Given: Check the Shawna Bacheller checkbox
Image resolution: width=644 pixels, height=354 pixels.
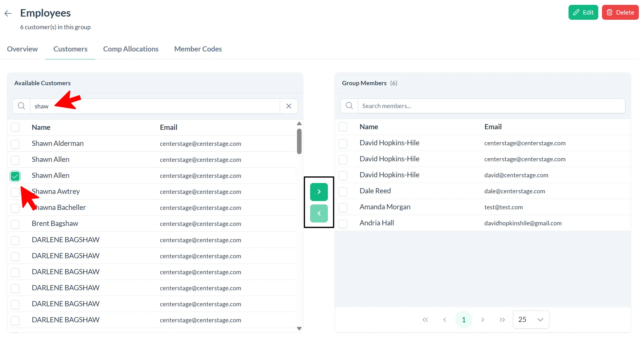Looking at the screenshot, I should [x=15, y=208].
